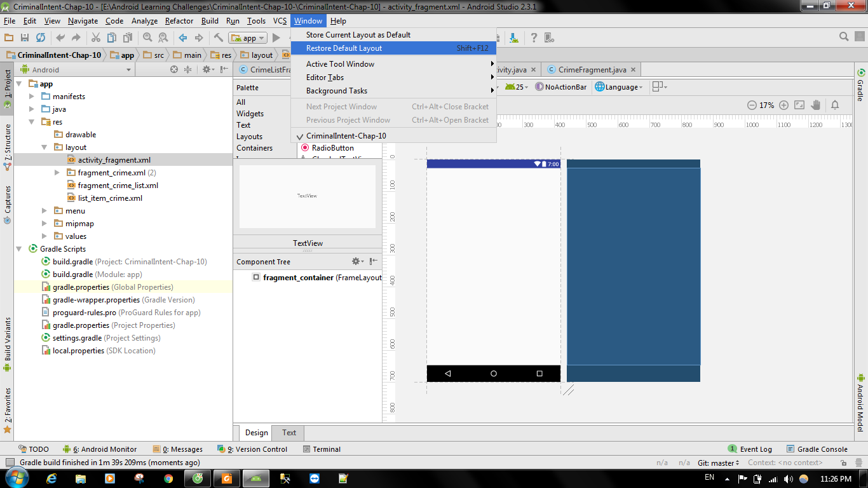The width and height of the screenshot is (868, 488).
Task: Expand the java folder node
Action: click(32, 109)
